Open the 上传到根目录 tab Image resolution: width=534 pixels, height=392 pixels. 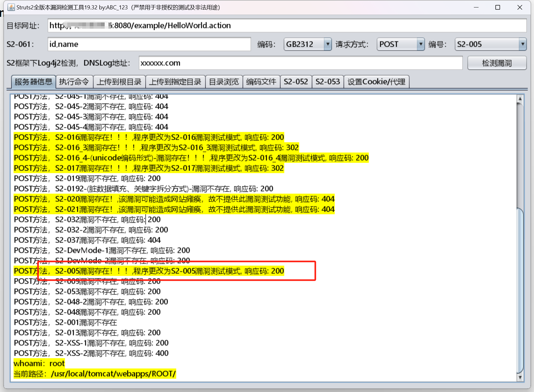[x=119, y=82]
